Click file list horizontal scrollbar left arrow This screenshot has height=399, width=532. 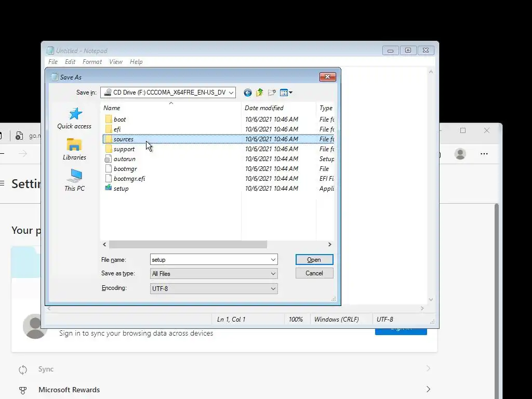click(x=104, y=245)
